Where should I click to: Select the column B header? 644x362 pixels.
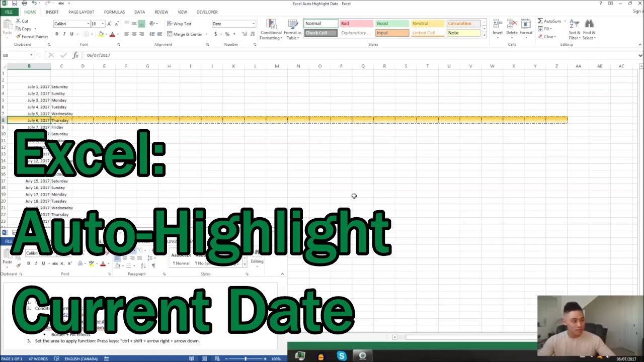29,66
